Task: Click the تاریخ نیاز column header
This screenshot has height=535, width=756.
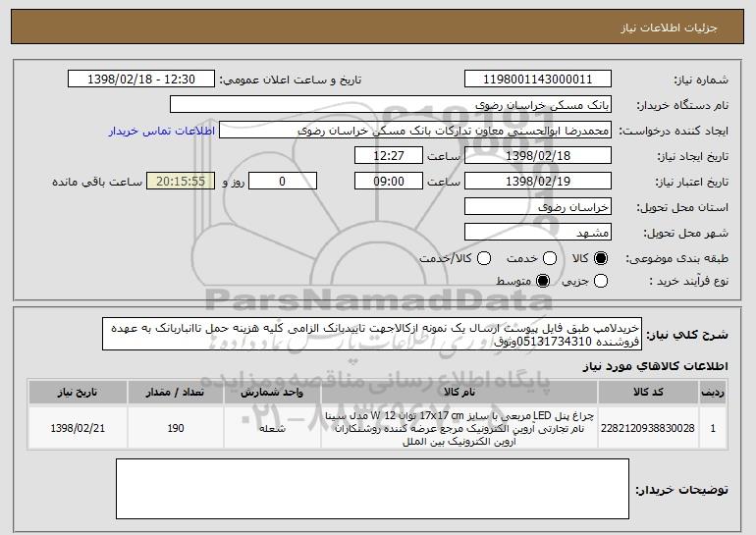Action: (x=78, y=392)
